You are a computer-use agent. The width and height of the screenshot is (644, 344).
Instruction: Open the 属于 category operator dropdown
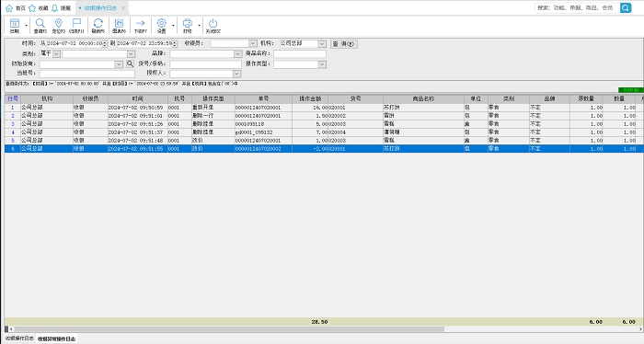tap(56, 53)
